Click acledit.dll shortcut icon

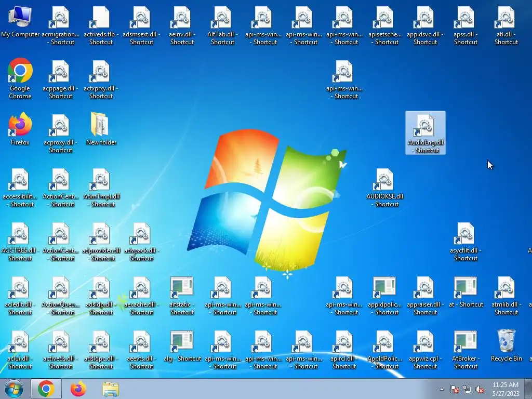click(x=20, y=296)
